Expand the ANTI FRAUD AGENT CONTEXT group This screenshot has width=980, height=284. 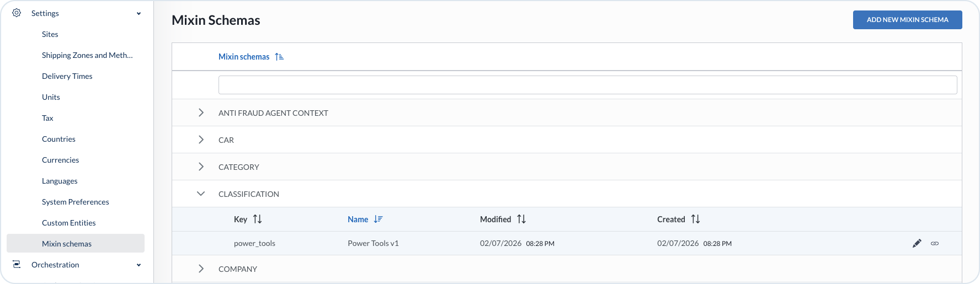[x=201, y=113]
